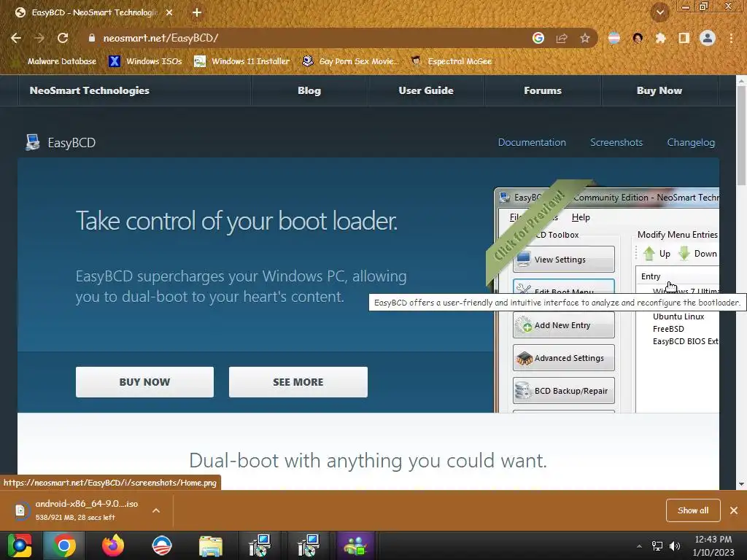The height and width of the screenshot is (560, 747).
Task: Click the page vertical scrollbar thumb
Action: (x=741, y=136)
